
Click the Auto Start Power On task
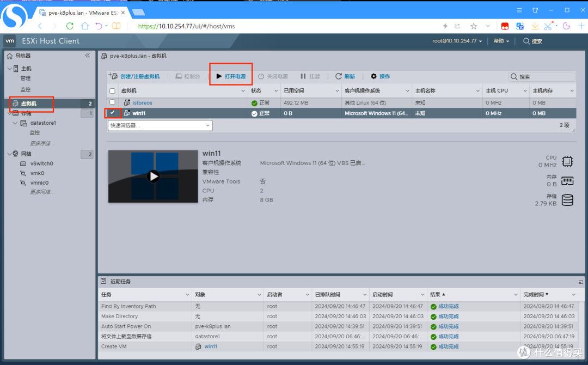click(126, 327)
